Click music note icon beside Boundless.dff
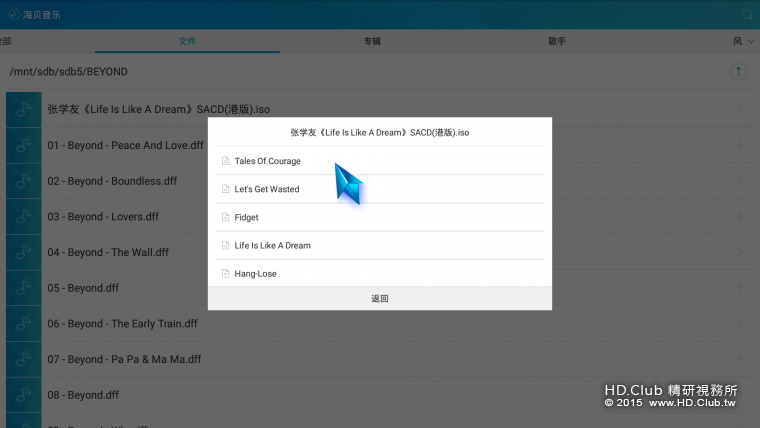Image resolution: width=760 pixels, height=428 pixels. [x=24, y=181]
